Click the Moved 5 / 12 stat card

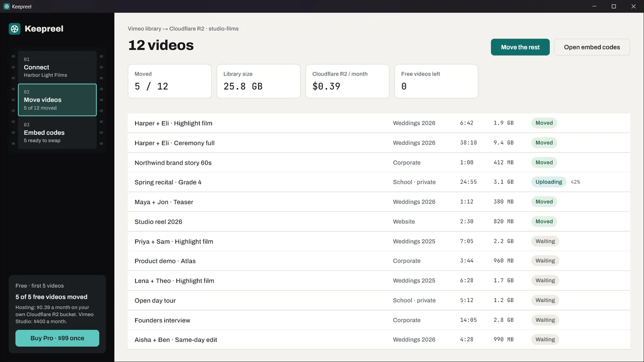(x=169, y=81)
